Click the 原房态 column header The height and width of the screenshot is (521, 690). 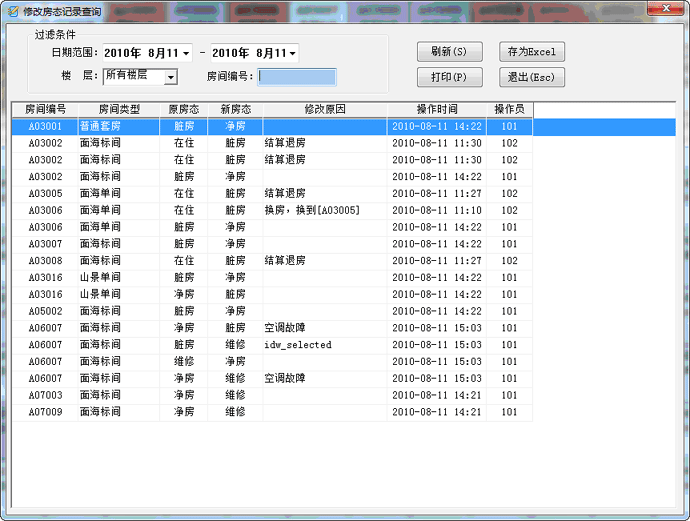(x=183, y=109)
